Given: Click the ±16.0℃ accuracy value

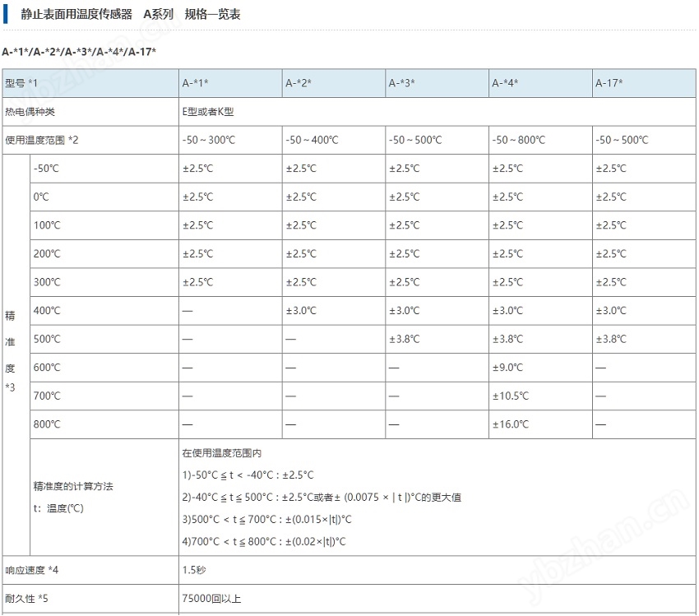Looking at the screenshot, I should pyautogui.click(x=511, y=424).
